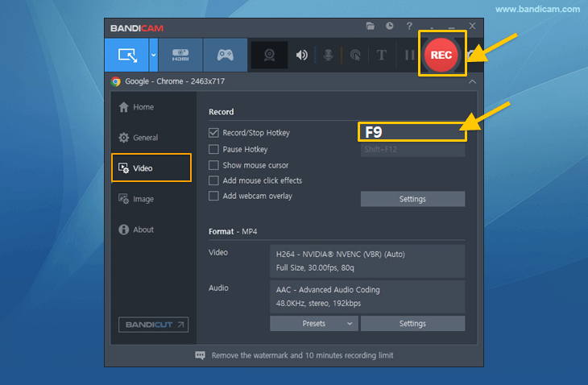The image size is (588, 385).
Task: Open the output folder icon
Action: (371, 26)
